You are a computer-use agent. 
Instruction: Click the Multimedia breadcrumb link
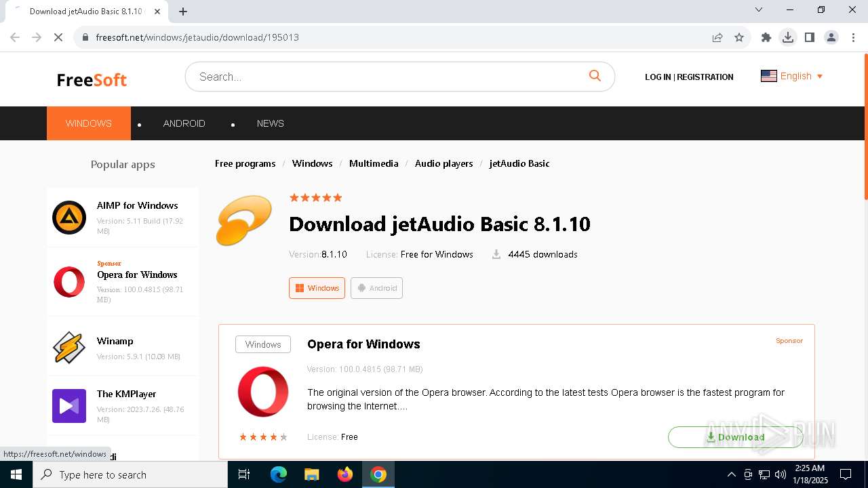click(x=374, y=163)
